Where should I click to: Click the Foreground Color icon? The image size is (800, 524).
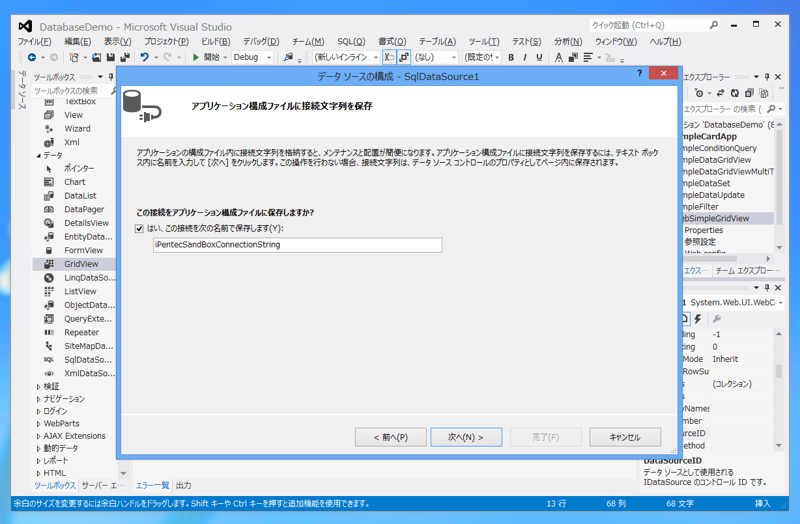click(559, 58)
